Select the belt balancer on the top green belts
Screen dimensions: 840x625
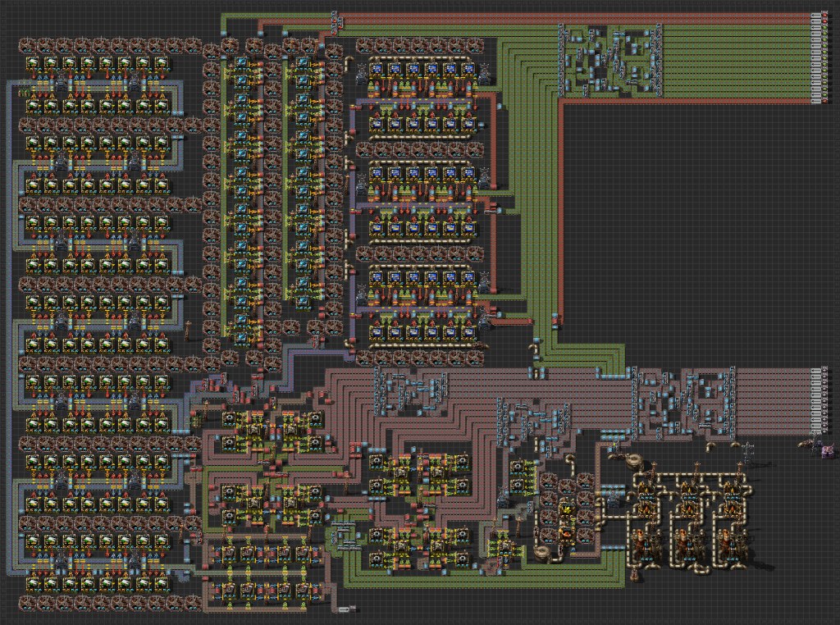tap(610, 60)
